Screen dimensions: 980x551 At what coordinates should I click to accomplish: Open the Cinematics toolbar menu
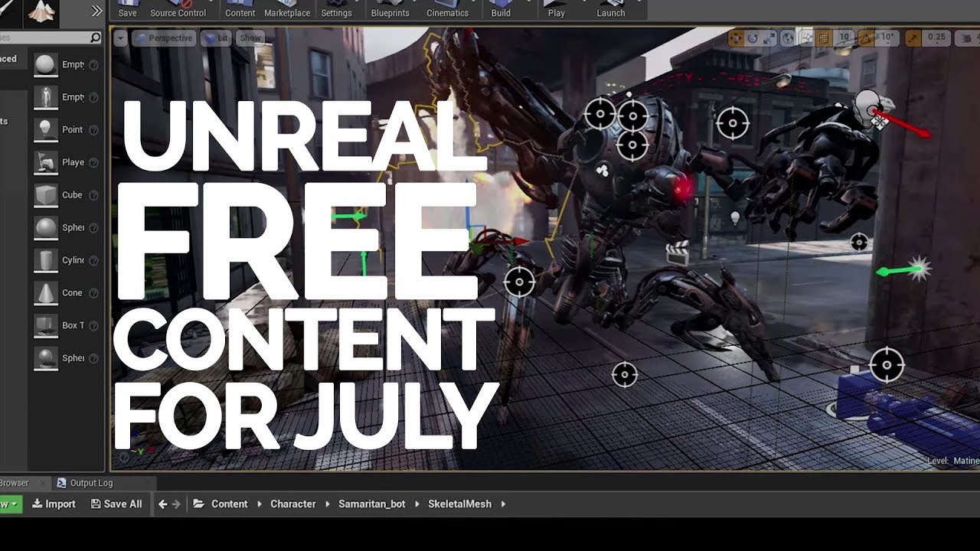[x=447, y=9]
